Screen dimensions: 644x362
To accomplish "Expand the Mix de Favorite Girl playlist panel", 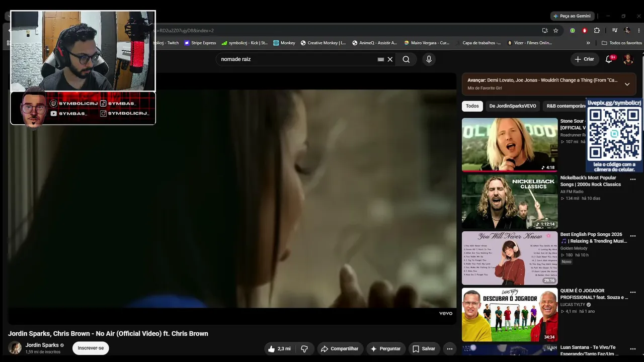I will coord(627,84).
